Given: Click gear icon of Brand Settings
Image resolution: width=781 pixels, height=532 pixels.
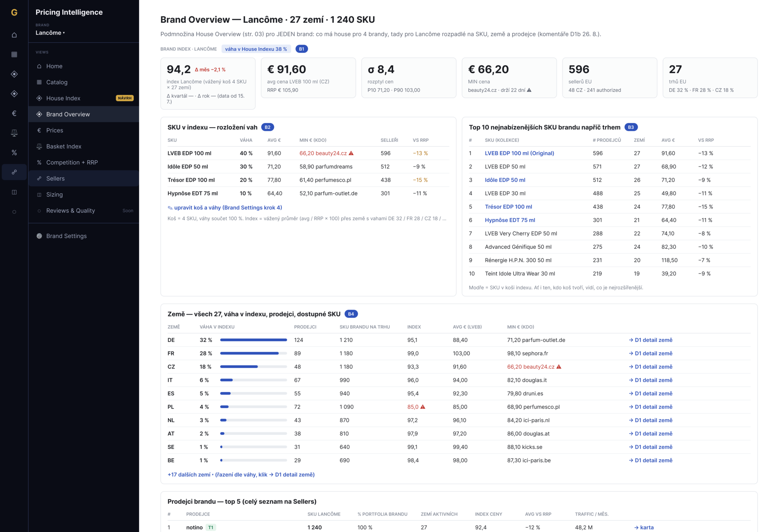Looking at the screenshot, I should (39, 236).
